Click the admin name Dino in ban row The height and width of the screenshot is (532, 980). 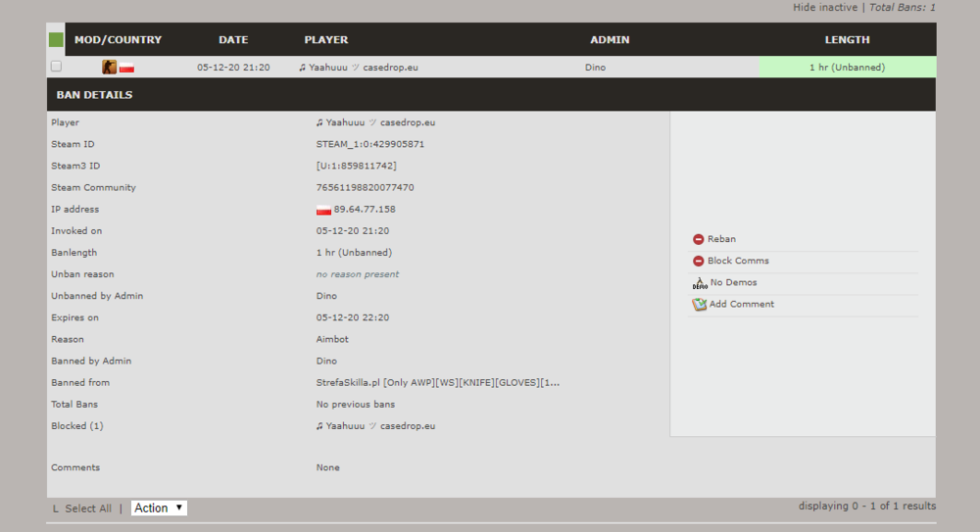pyautogui.click(x=595, y=68)
